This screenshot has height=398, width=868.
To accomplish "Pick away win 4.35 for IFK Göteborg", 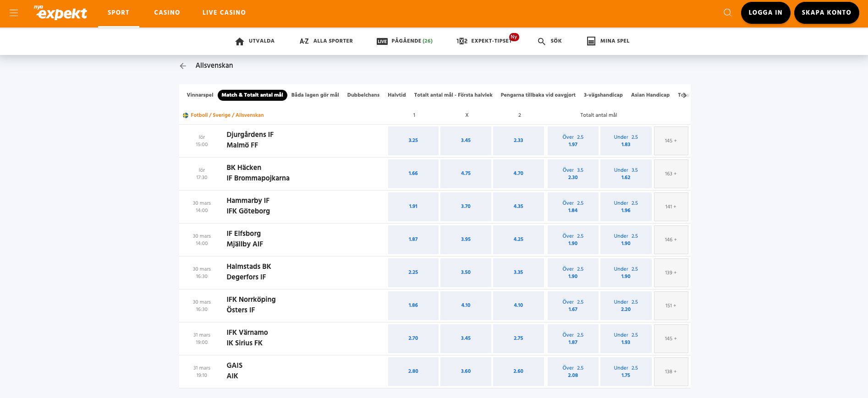I will coord(518,207).
